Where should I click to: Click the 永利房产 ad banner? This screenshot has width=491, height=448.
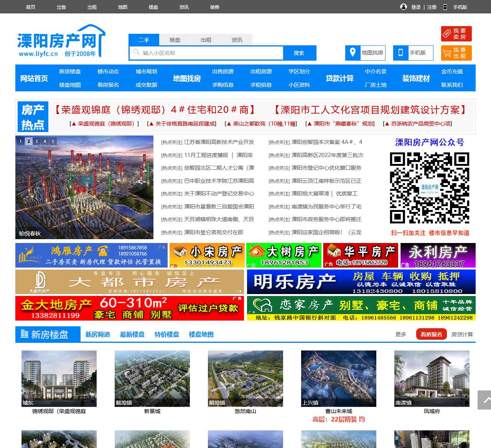click(438, 255)
